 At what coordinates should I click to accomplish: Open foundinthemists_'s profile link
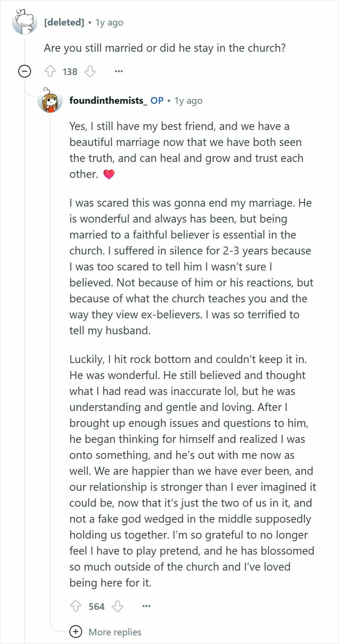pyautogui.click(x=108, y=101)
